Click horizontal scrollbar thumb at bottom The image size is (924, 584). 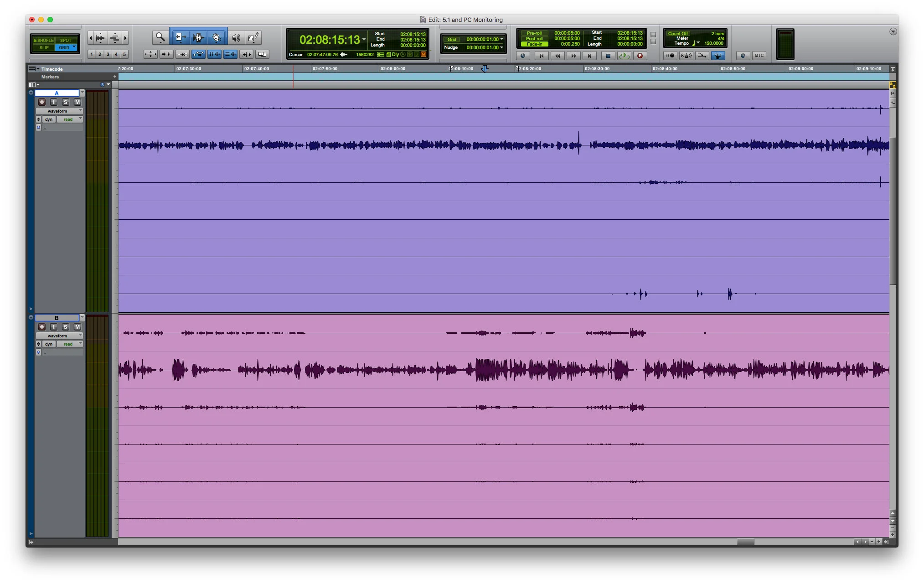pyautogui.click(x=745, y=542)
